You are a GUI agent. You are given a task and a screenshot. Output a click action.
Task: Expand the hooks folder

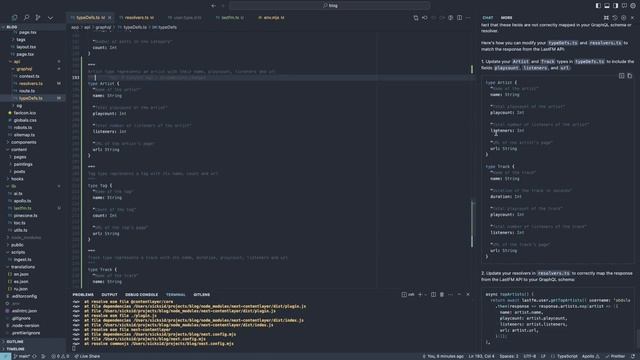point(33,179)
